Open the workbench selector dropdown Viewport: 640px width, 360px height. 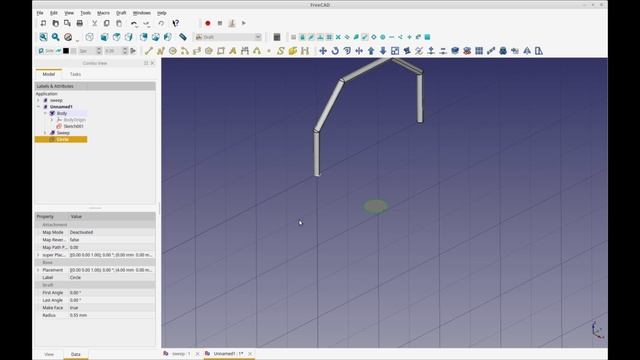[228, 37]
